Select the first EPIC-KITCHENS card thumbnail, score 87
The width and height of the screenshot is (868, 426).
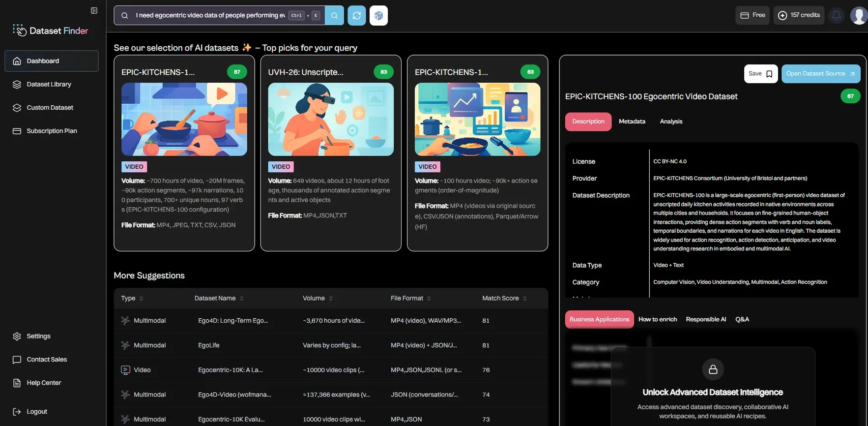184,119
